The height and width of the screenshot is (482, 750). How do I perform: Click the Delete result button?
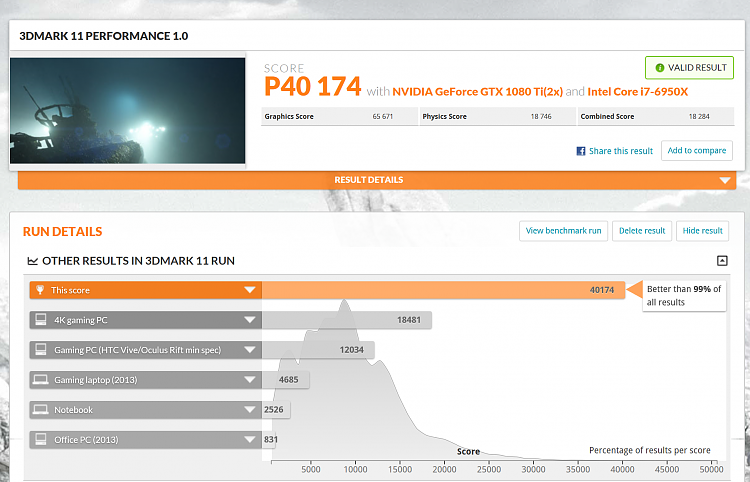[642, 231]
